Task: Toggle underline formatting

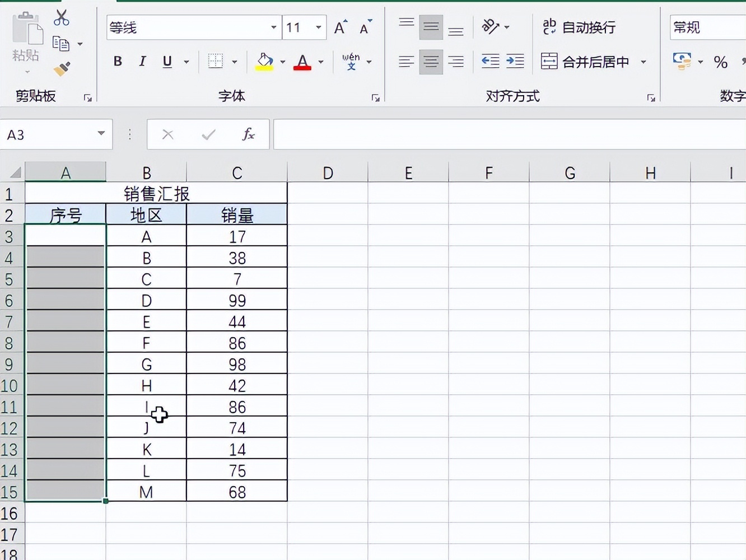Action: pyautogui.click(x=167, y=62)
